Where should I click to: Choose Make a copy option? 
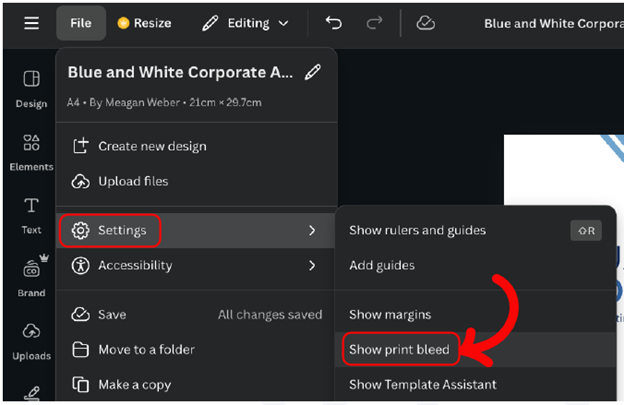click(134, 384)
